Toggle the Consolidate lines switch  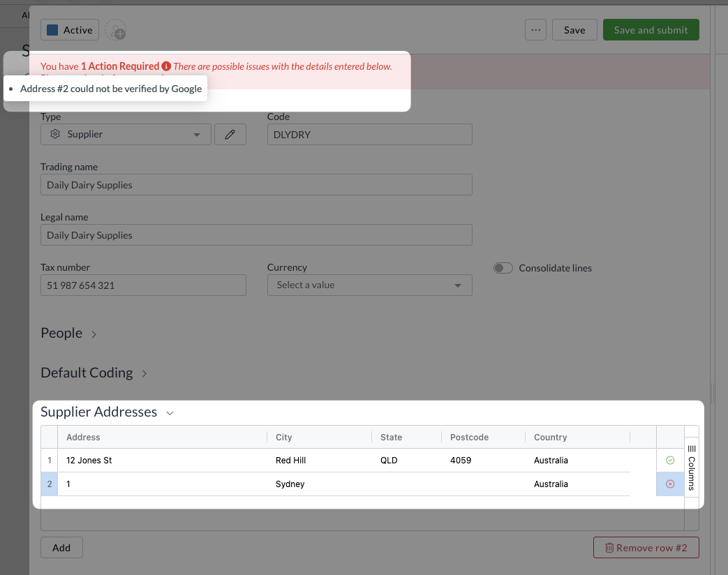click(x=503, y=268)
